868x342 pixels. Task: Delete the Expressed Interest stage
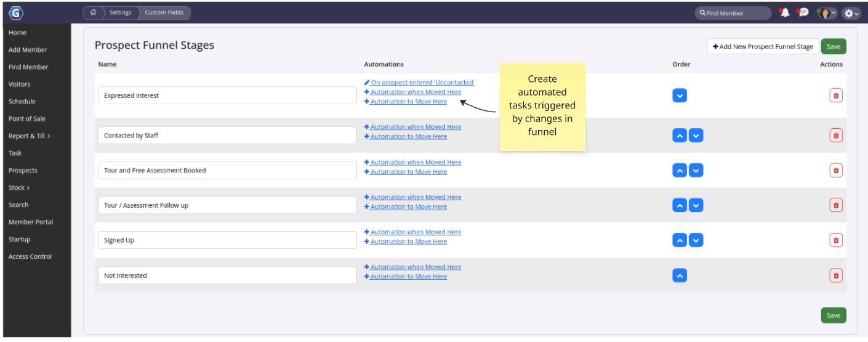point(835,96)
